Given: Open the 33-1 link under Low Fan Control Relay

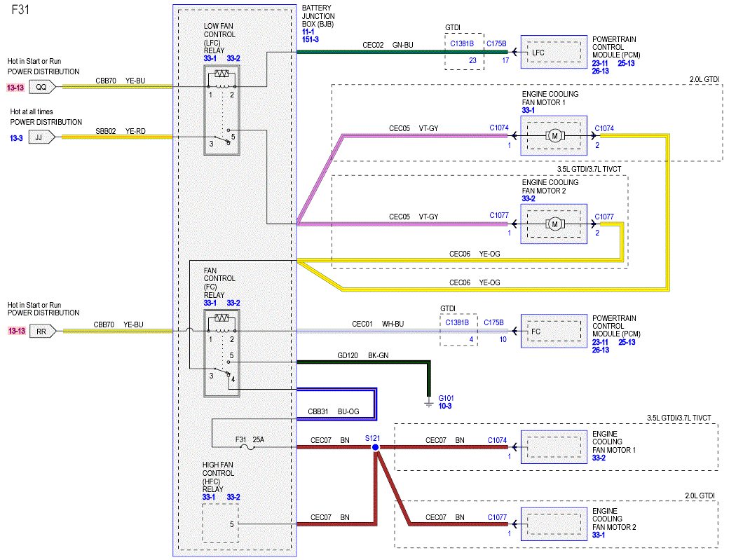Looking at the screenshot, I should [210, 58].
